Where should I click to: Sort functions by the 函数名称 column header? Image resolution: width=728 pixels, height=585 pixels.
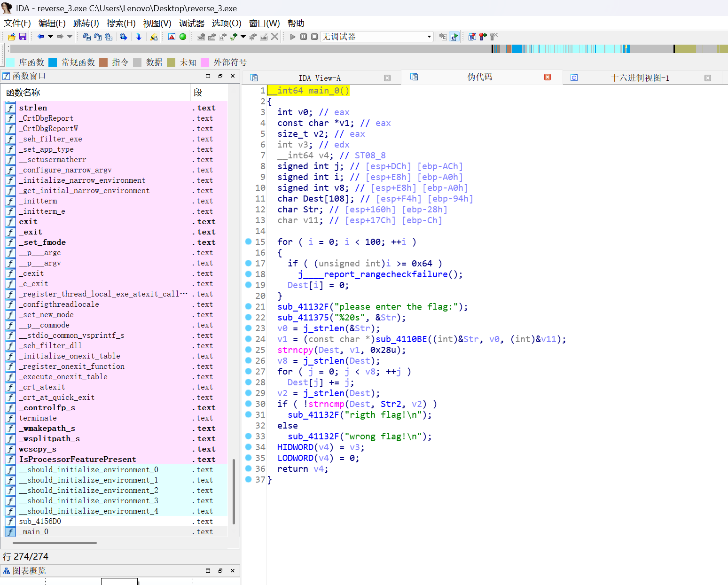pyautogui.click(x=23, y=93)
